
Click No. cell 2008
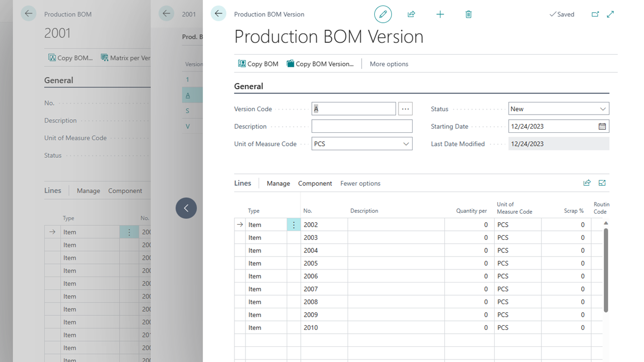pyautogui.click(x=324, y=302)
